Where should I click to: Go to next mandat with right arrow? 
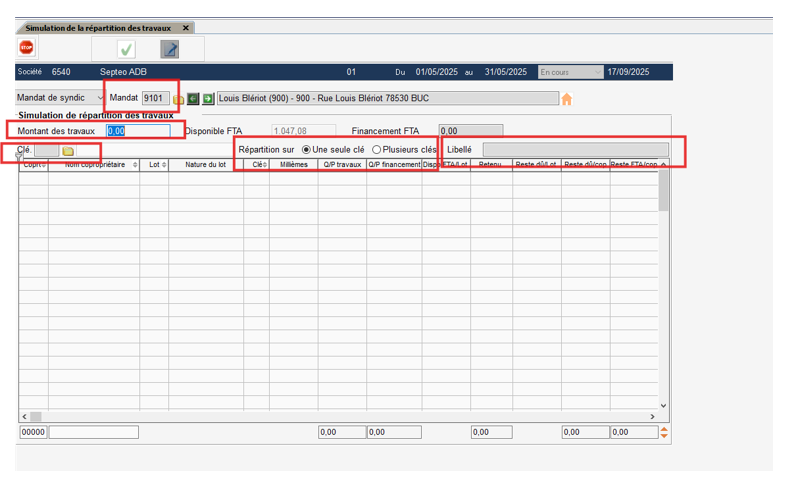pyautogui.click(x=208, y=99)
